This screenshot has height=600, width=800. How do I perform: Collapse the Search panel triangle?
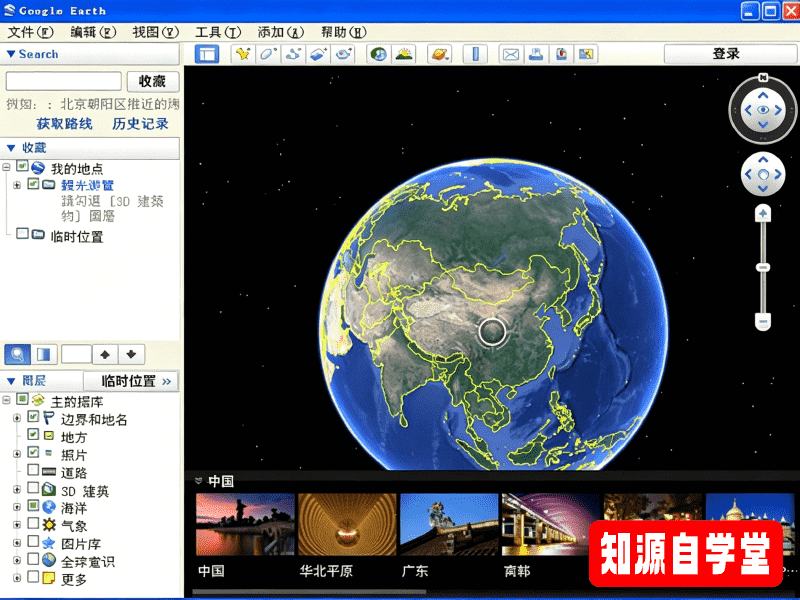tap(11, 54)
